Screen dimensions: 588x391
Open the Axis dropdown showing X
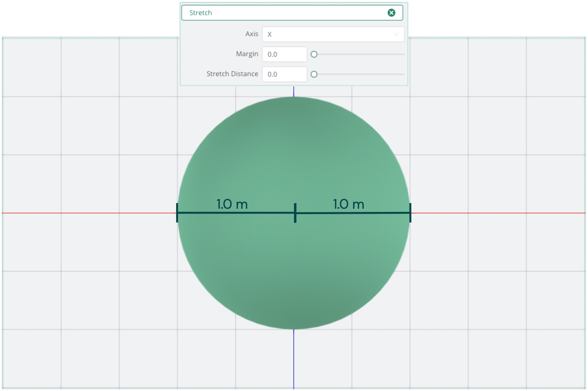pos(329,34)
